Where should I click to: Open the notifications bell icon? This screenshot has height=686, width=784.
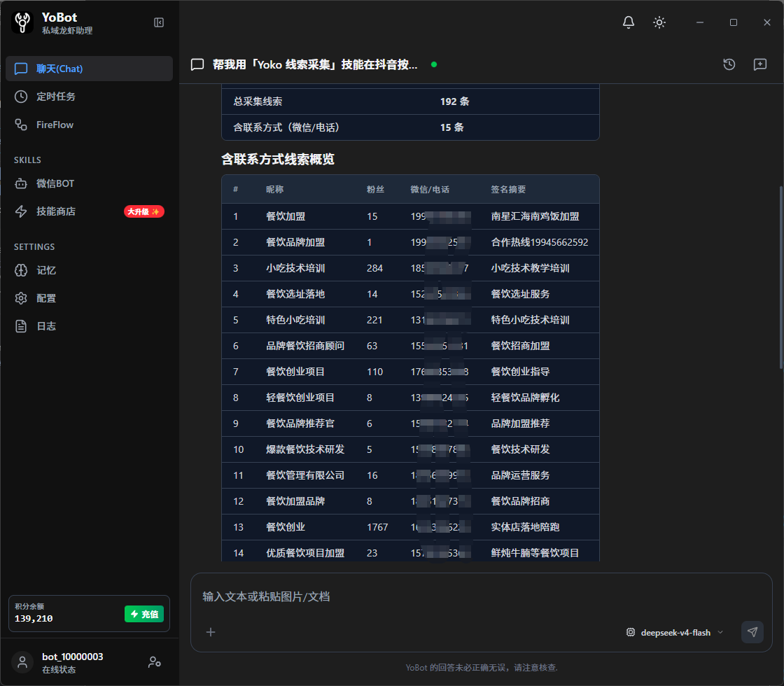(x=629, y=22)
